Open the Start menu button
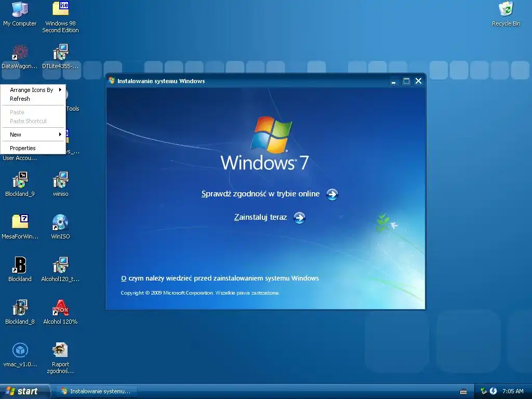Image resolution: width=532 pixels, height=399 pixels. (24, 391)
